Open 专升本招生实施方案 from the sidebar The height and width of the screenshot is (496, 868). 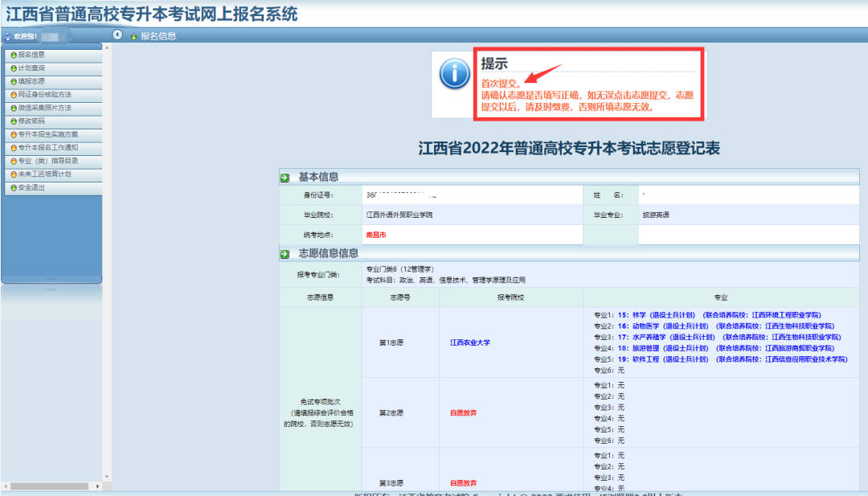tap(48, 134)
